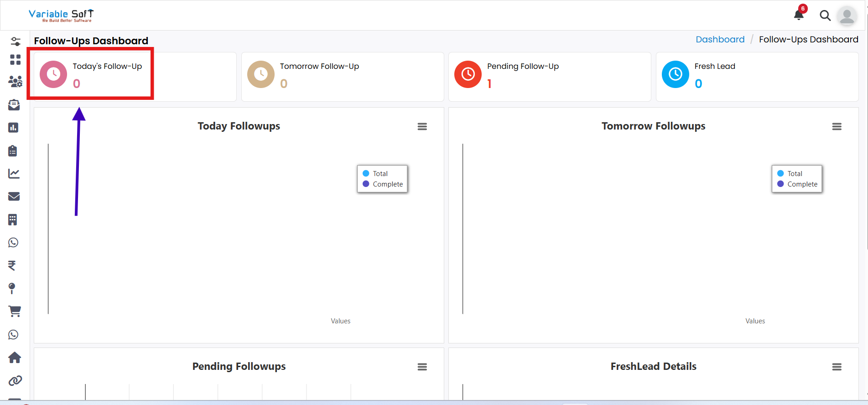Open FreshLead Details chart hamburger menu
868x405 pixels.
pos(837,367)
